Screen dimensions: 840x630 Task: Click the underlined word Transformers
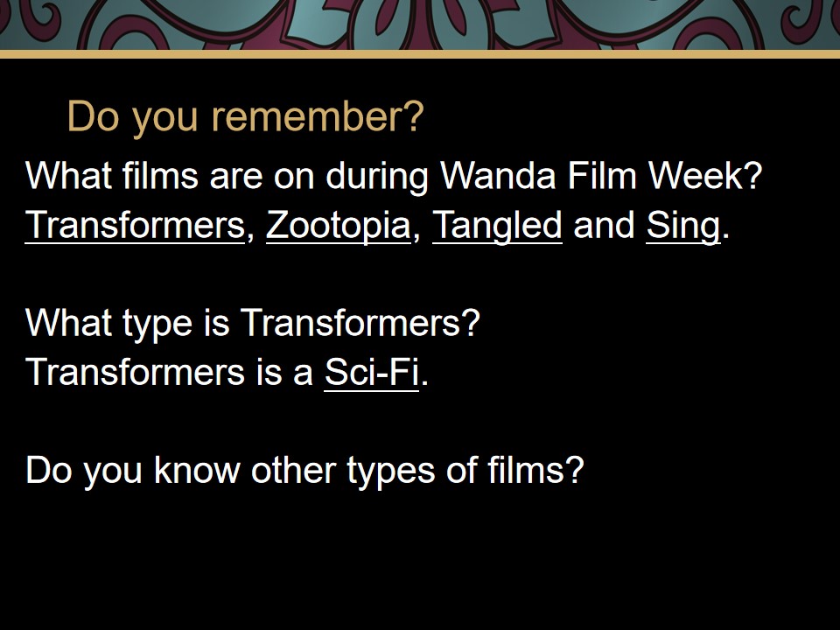point(135,225)
